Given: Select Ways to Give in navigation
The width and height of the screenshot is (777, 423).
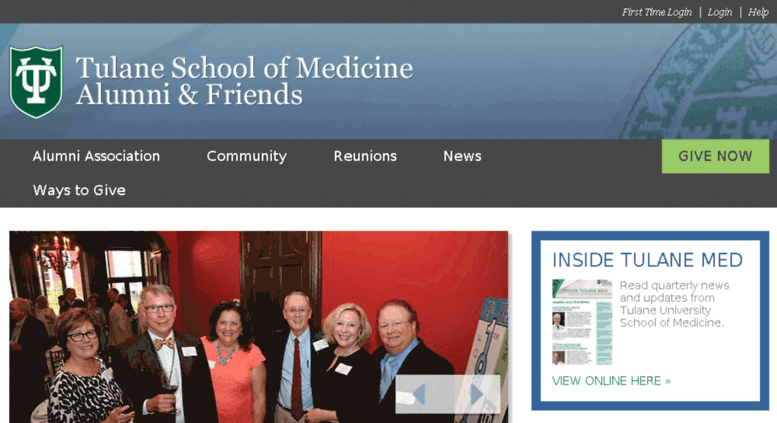Looking at the screenshot, I should (x=79, y=190).
